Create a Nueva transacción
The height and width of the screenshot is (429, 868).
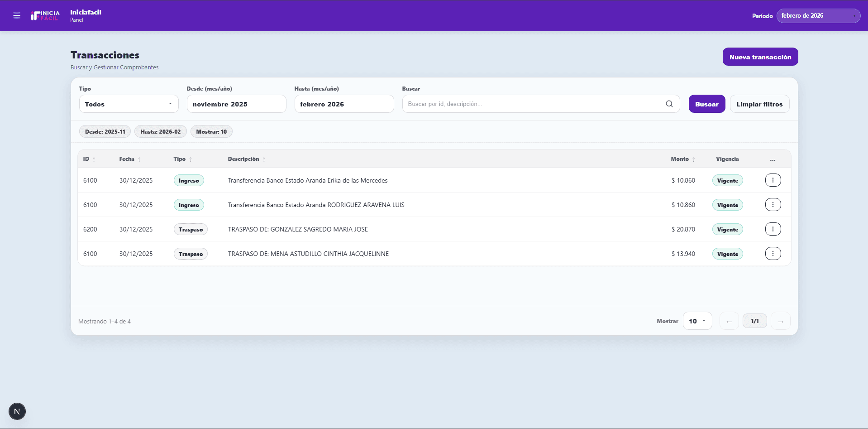pos(760,57)
